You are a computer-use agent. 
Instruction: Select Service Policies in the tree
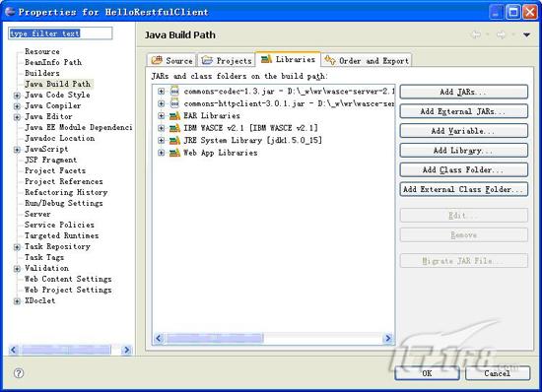click(x=59, y=225)
